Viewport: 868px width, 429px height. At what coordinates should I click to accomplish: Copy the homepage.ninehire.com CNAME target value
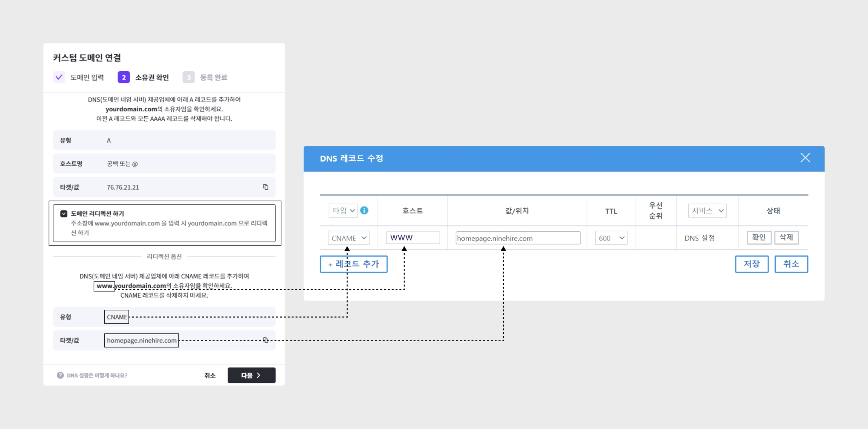(266, 340)
